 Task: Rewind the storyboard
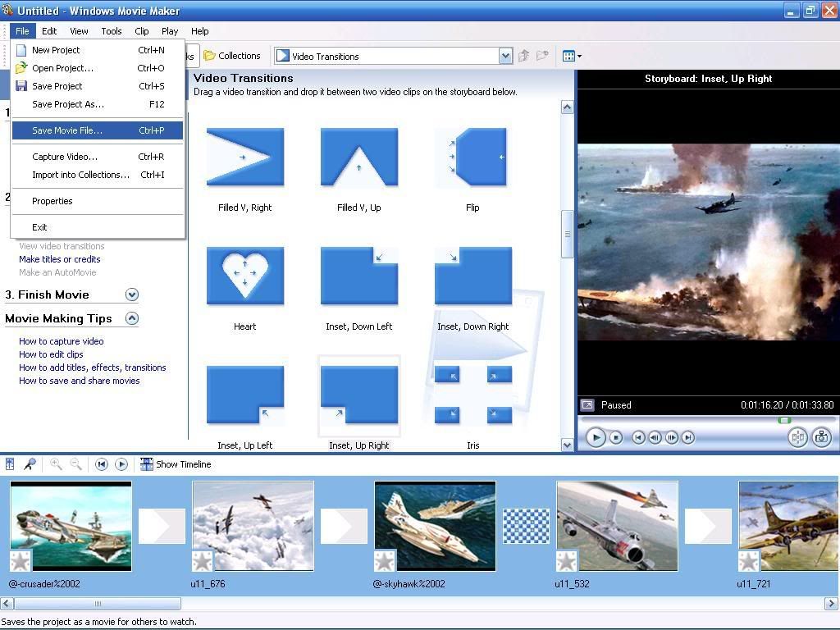tap(101, 464)
